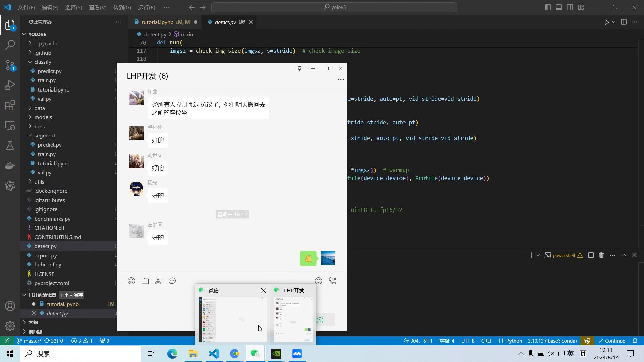Kill the powershell terminal with trash icon
644x362 pixels.
point(601,255)
